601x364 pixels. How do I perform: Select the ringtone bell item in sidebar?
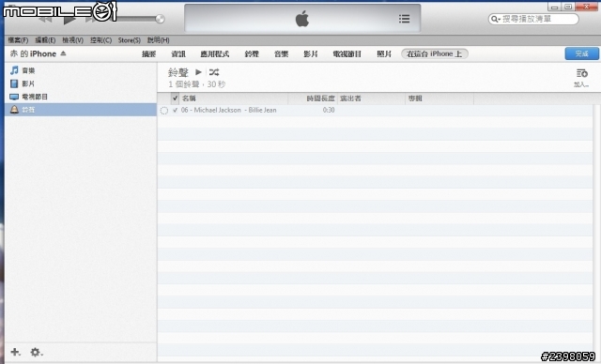pos(81,110)
